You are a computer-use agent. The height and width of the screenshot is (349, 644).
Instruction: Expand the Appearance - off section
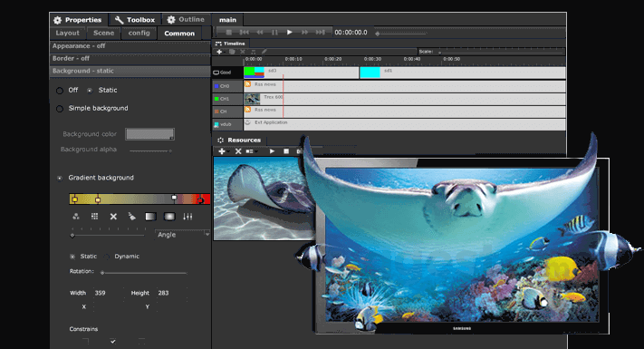click(130, 46)
